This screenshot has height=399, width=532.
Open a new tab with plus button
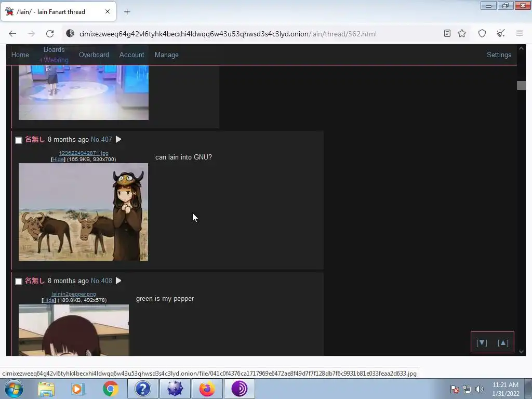coord(127,12)
